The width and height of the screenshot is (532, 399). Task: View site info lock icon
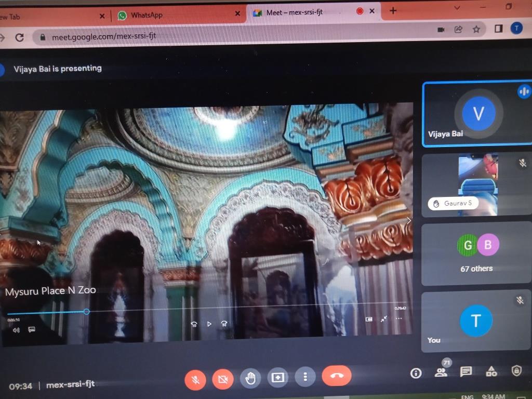coord(43,37)
